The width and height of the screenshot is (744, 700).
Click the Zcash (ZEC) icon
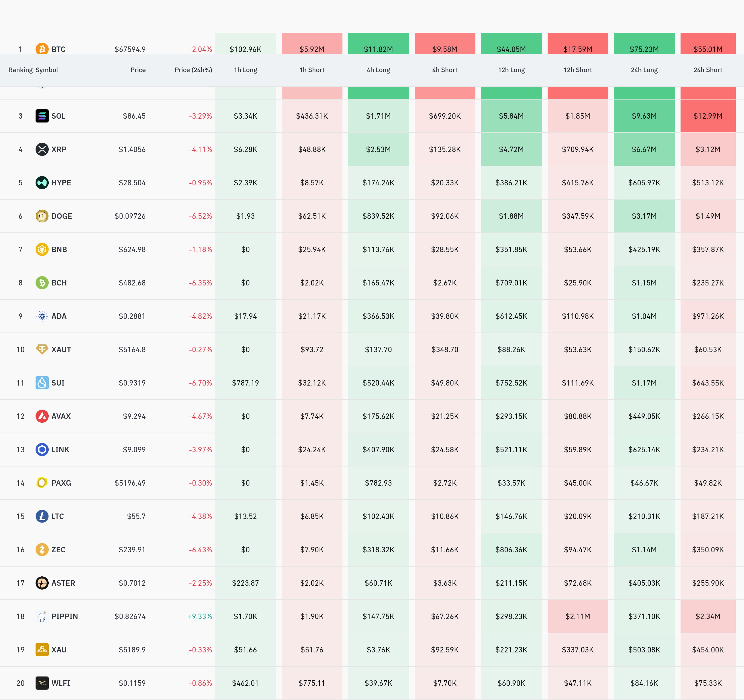tap(42, 550)
